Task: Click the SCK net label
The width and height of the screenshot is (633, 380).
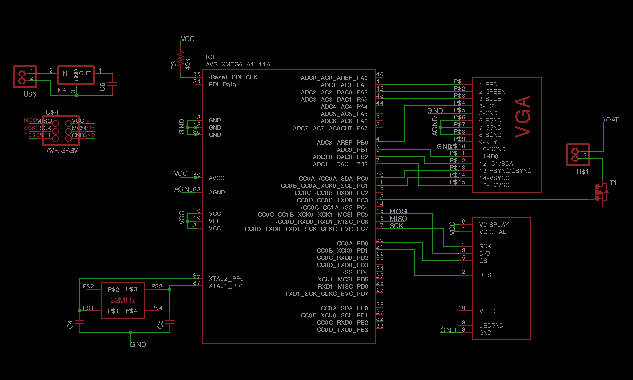Action: pos(396,226)
